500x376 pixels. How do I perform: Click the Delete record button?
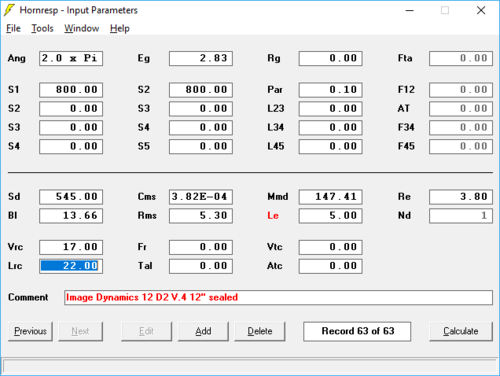[260, 331]
